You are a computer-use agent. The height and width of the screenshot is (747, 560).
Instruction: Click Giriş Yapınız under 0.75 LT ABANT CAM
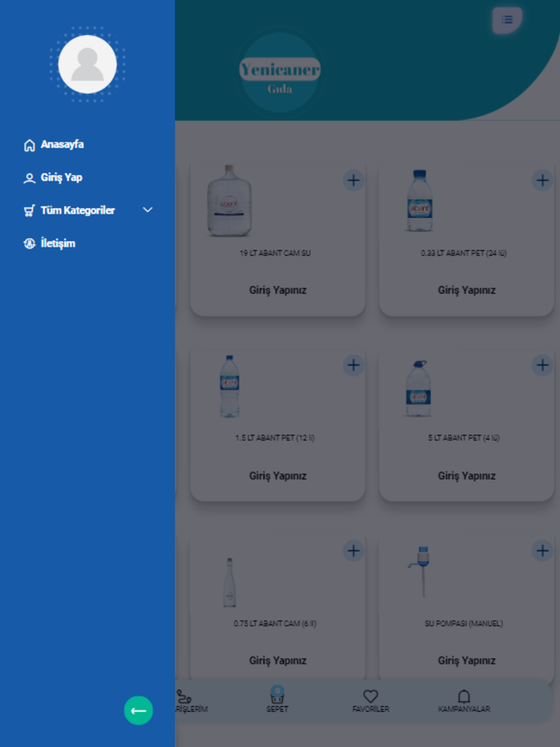(x=278, y=660)
